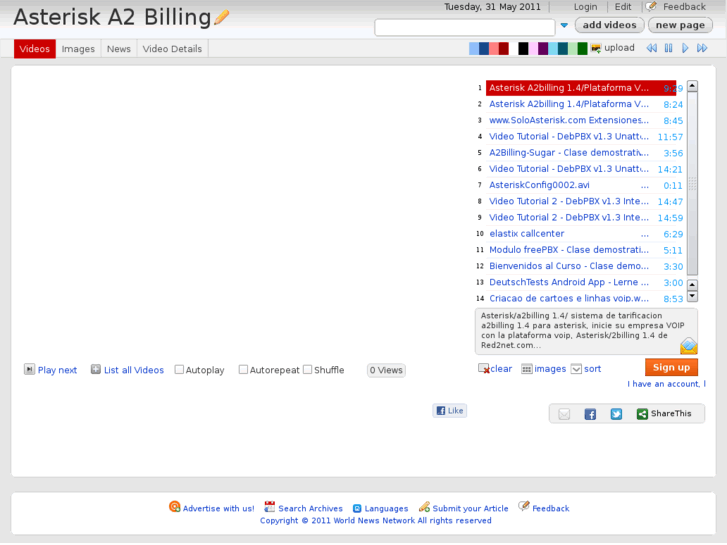Switch to the Images tab
727x545 pixels.
(78, 49)
